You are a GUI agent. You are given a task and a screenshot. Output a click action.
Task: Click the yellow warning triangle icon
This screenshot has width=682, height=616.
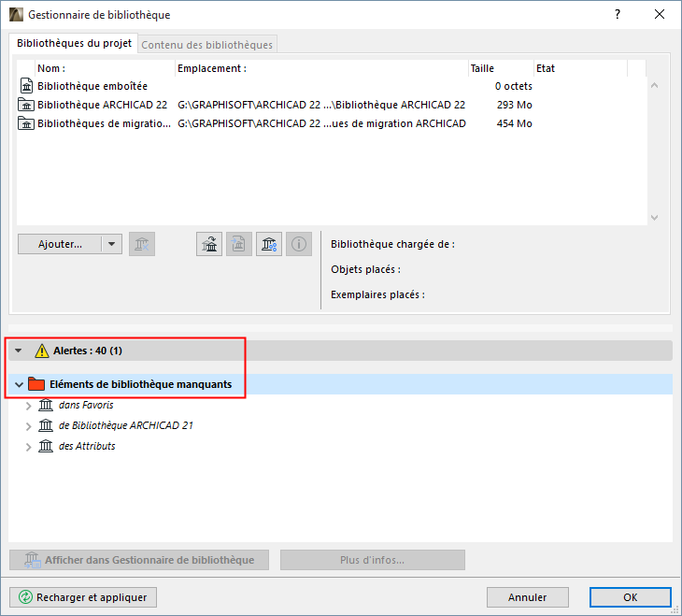[x=42, y=351]
